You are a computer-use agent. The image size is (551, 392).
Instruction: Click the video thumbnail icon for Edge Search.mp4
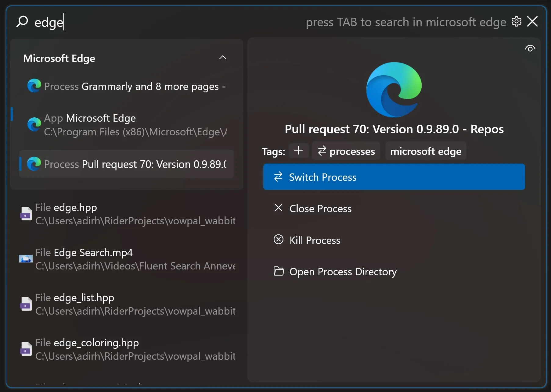coord(26,258)
